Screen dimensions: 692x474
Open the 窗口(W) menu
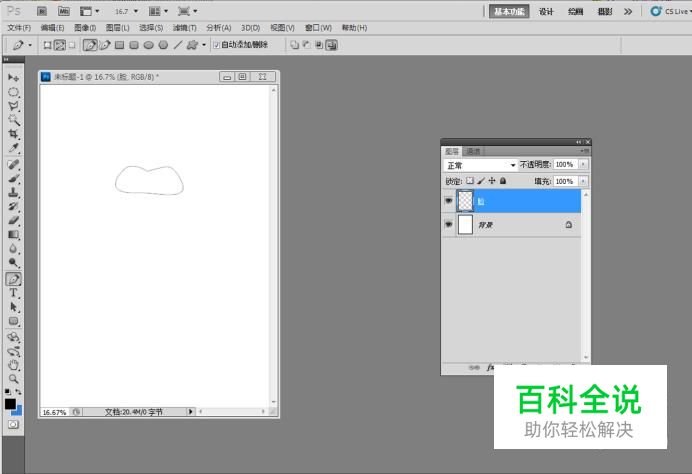tap(318, 28)
